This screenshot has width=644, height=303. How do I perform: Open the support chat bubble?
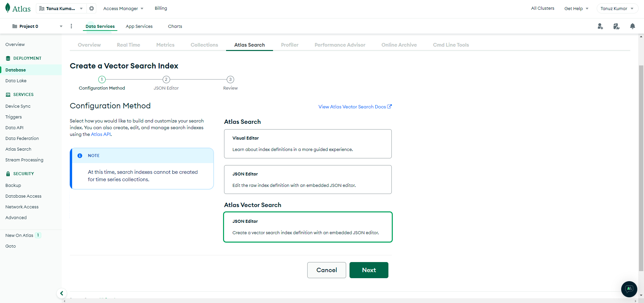click(629, 289)
